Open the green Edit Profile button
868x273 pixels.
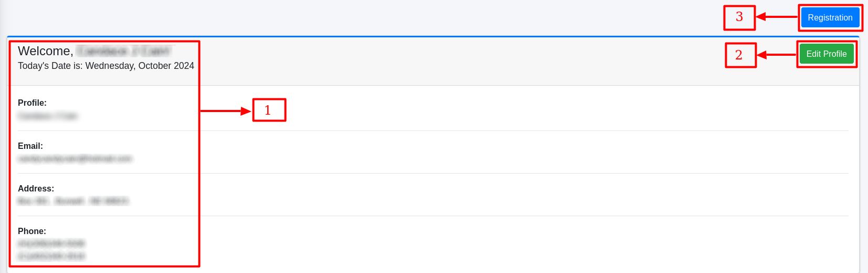pos(826,54)
